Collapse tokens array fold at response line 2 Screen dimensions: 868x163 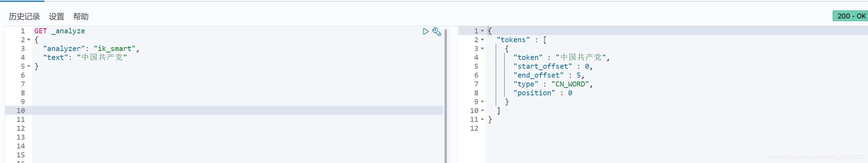point(482,40)
